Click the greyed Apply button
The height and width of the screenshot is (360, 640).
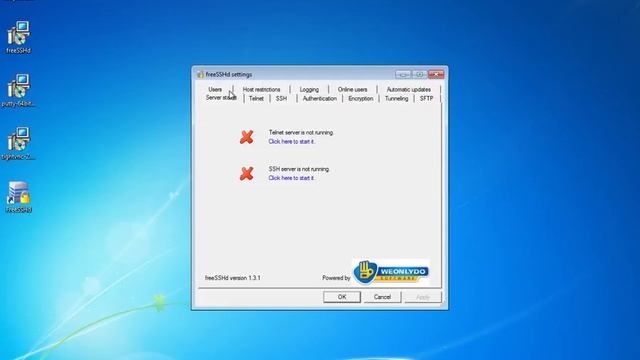coord(422,297)
